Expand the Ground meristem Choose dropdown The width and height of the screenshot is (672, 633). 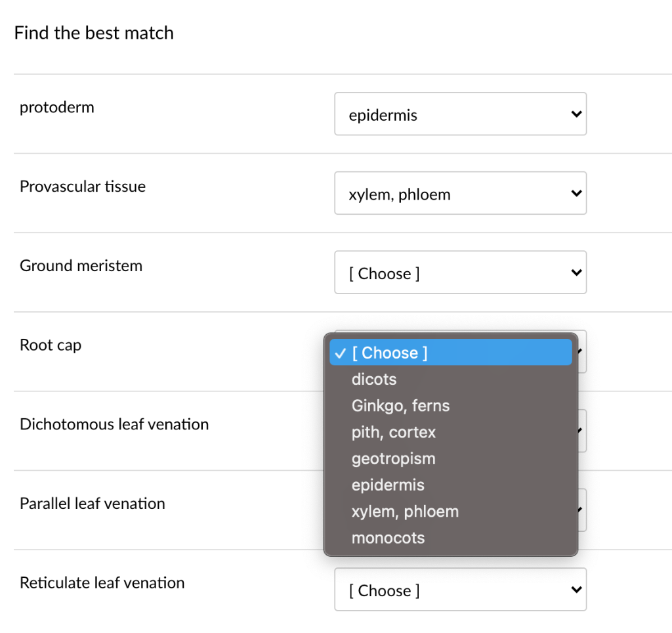point(459,273)
